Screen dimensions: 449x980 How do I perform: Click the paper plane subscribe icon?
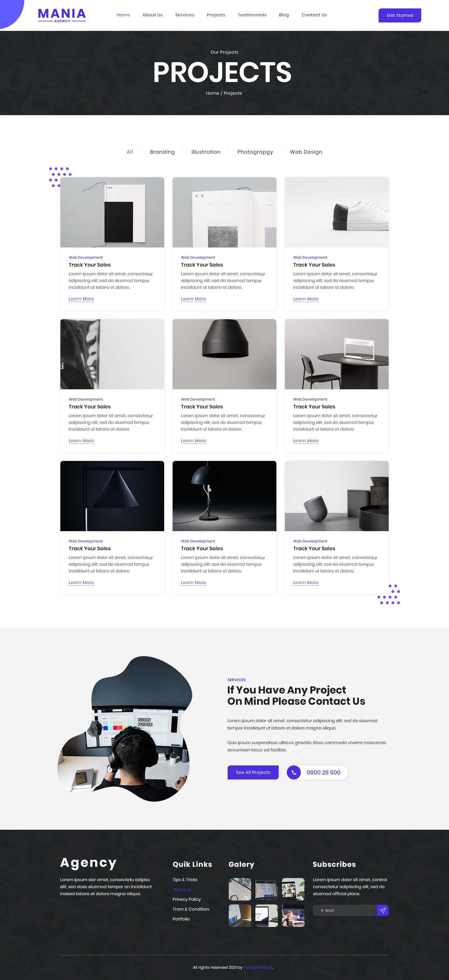click(x=383, y=910)
